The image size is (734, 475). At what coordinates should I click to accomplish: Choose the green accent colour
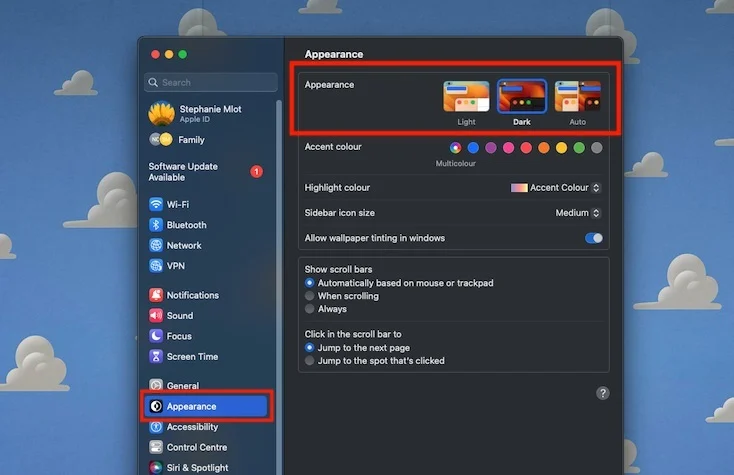tap(579, 148)
